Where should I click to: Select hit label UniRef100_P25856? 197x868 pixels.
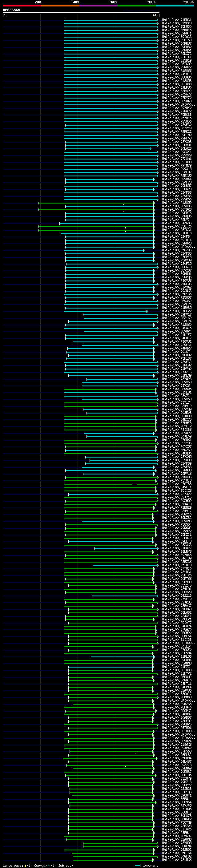[176, 121]
